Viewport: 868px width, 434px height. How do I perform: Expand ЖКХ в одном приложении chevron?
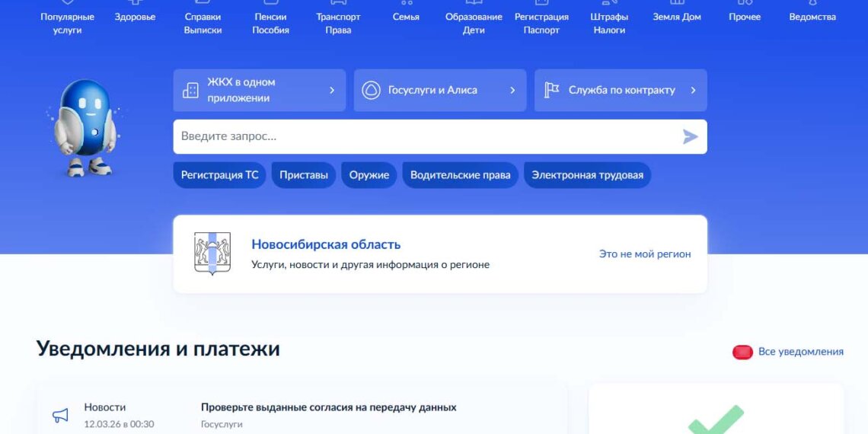coord(332,91)
